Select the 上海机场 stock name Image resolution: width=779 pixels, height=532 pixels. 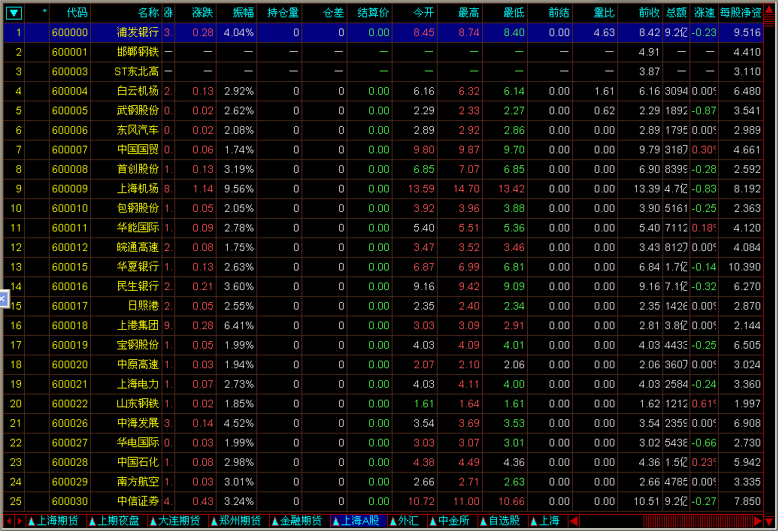pos(138,189)
